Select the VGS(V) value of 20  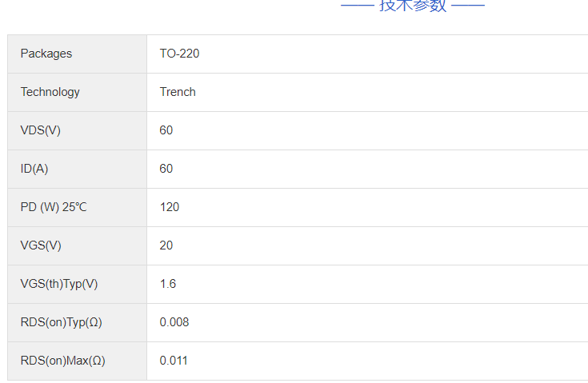point(166,245)
